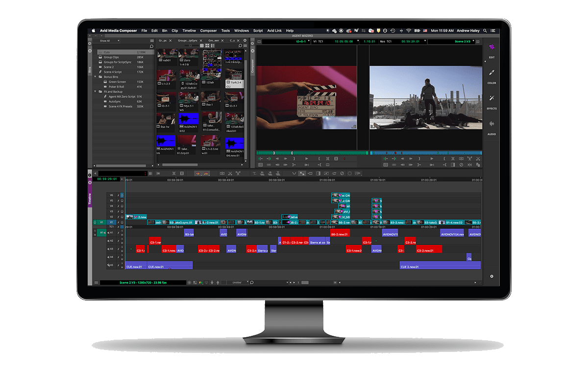Click search magnifier in bin container sidebar
Image resolution: width=588 pixels, height=373 pixels.
pos(151,46)
